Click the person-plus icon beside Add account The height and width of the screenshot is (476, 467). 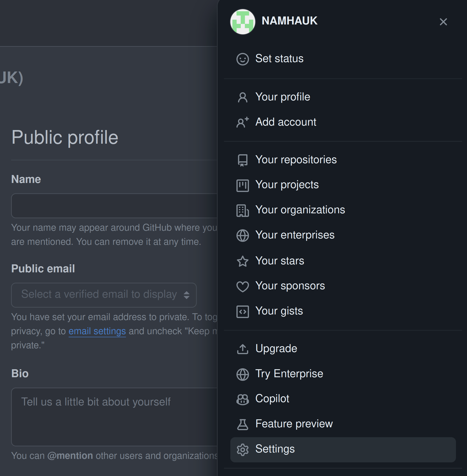pyautogui.click(x=243, y=122)
